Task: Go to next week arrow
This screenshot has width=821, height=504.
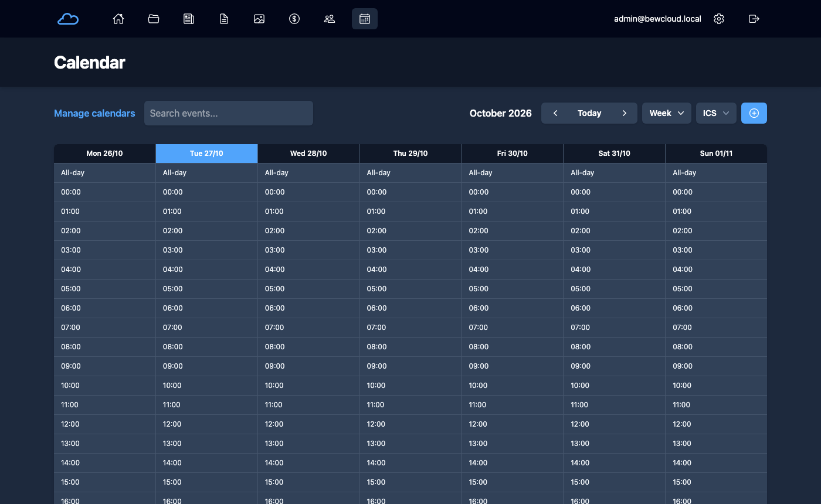Action: [625, 113]
